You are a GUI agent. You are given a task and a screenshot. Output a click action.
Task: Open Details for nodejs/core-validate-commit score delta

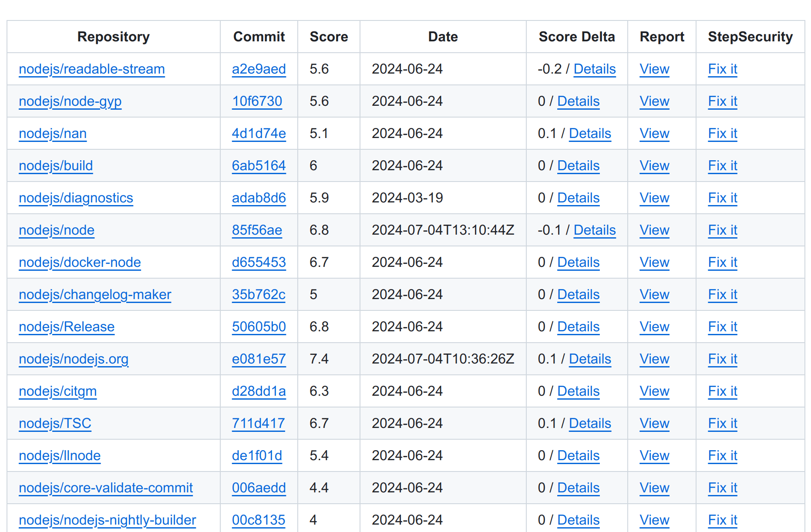578,488
